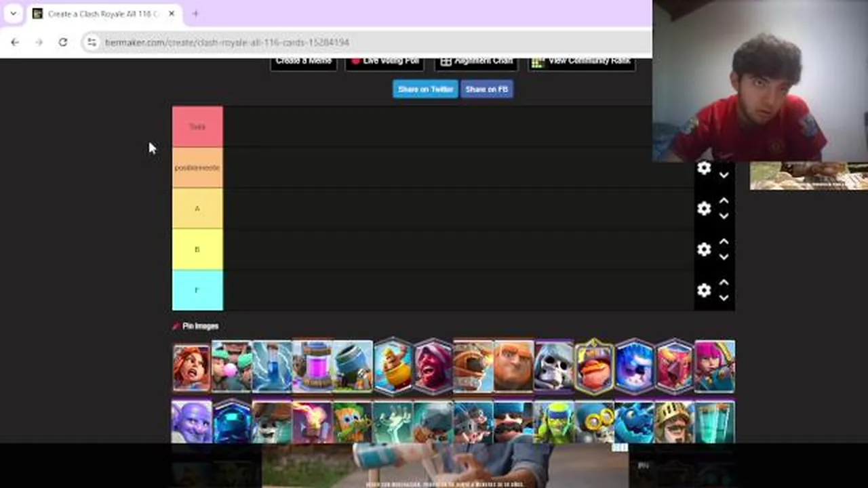Click the Pin Images link
Image resolution: width=868 pixels, height=488 pixels.
(x=195, y=326)
